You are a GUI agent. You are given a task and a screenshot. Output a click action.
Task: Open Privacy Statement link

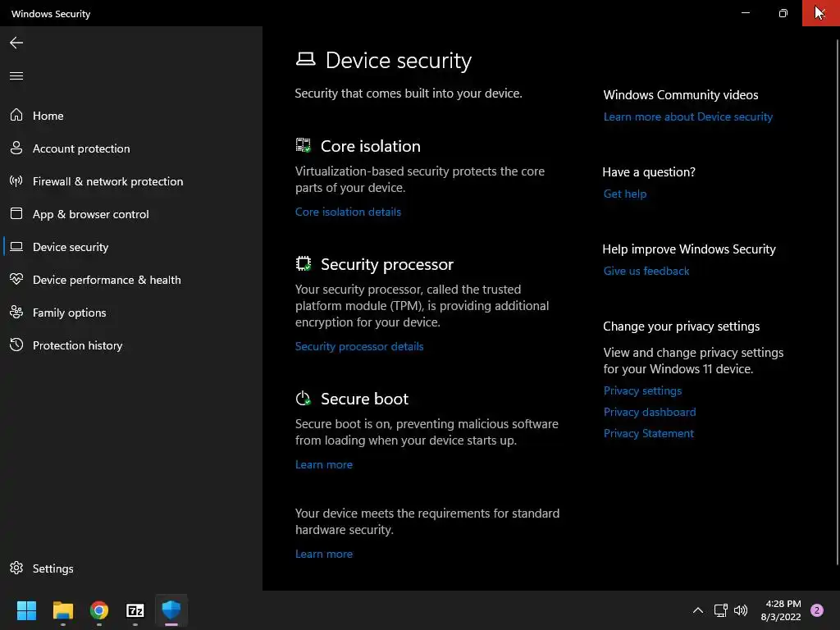(x=648, y=433)
